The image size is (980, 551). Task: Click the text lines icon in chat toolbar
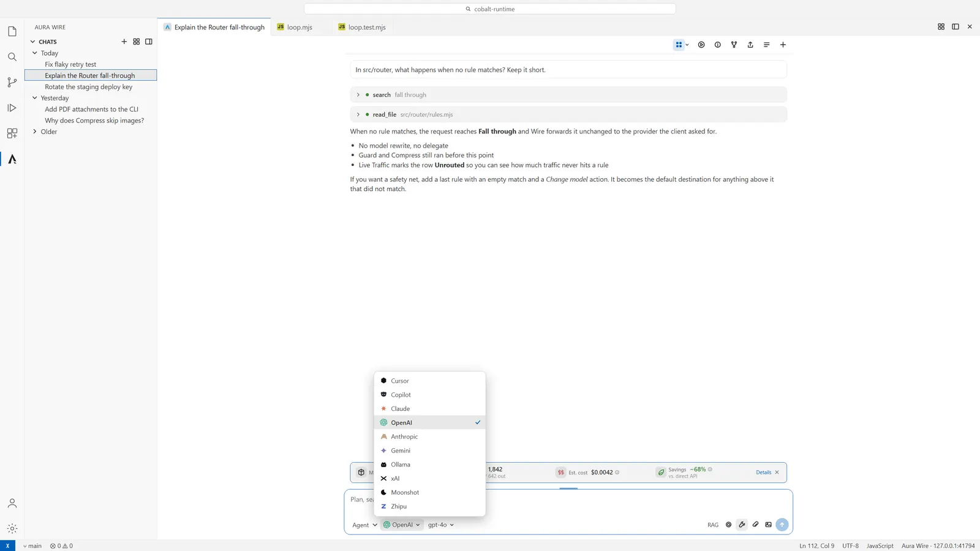click(766, 45)
